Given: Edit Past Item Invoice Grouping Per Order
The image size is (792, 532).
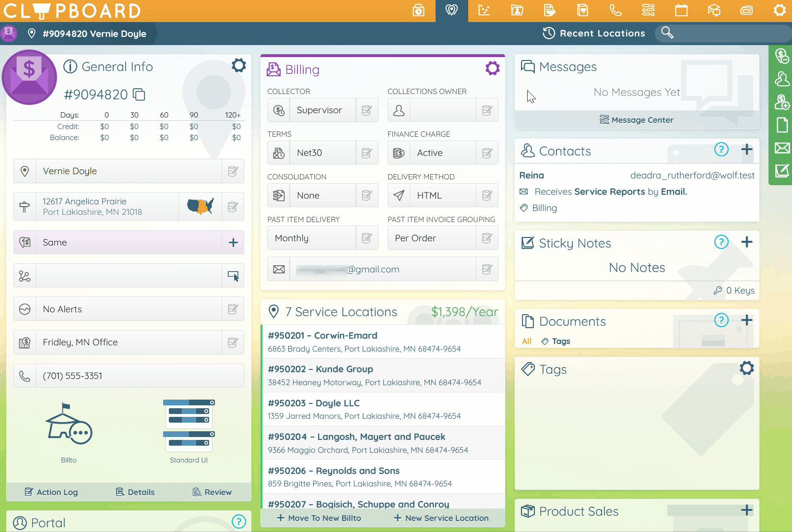Looking at the screenshot, I should pos(487,238).
